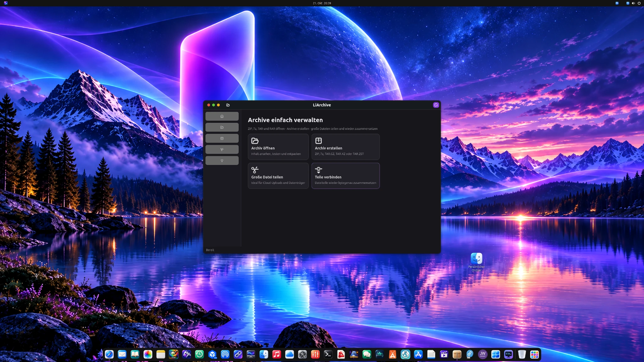Screen dimensions: 644x362
Task: Click the date and time in top bar
Action: (322, 3)
